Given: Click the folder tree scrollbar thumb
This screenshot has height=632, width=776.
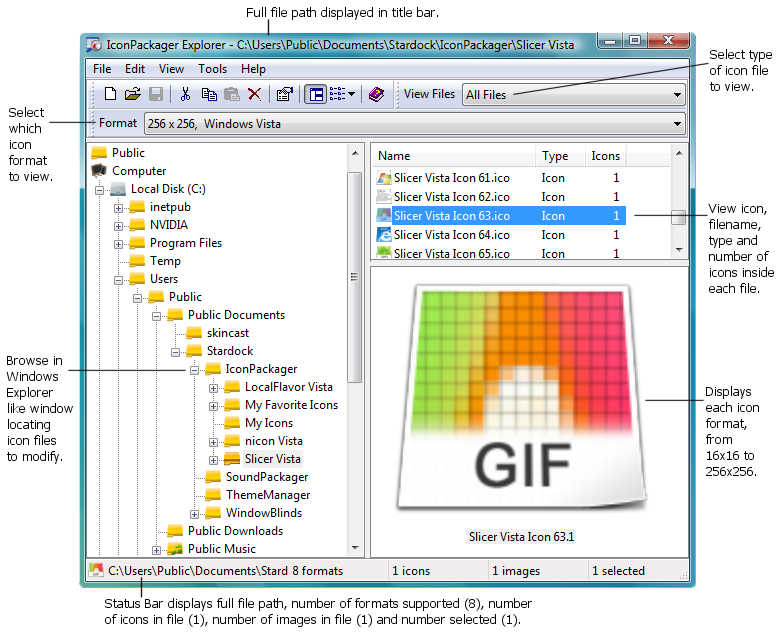Looking at the screenshot, I should 354,277.
